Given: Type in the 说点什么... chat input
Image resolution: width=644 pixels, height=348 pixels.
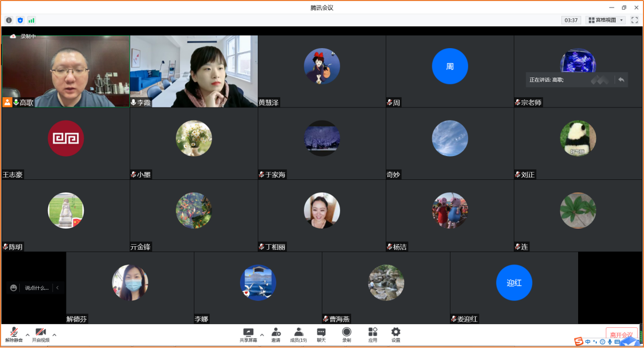Looking at the screenshot, I should coord(37,288).
